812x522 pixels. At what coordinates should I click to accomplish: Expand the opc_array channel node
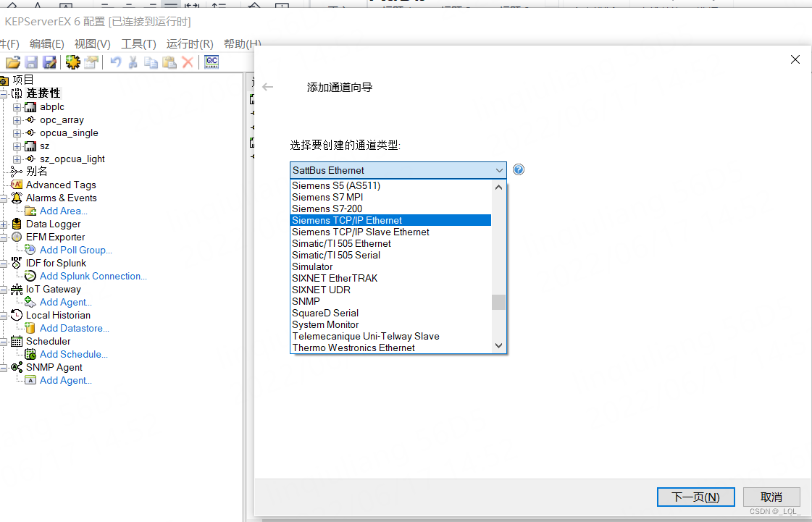pyautogui.click(x=17, y=120)
